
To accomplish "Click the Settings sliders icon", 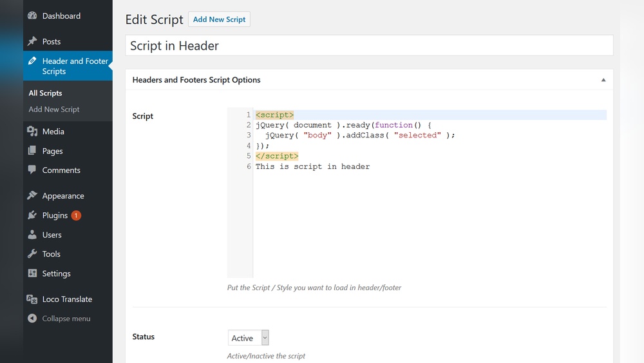I will (32, 273).
